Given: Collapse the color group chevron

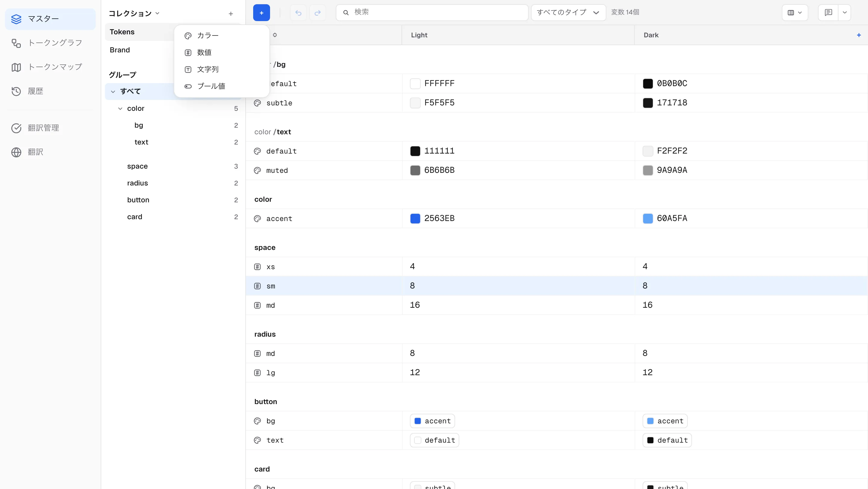Looking at the screenshot, I should tap(120, 109).
